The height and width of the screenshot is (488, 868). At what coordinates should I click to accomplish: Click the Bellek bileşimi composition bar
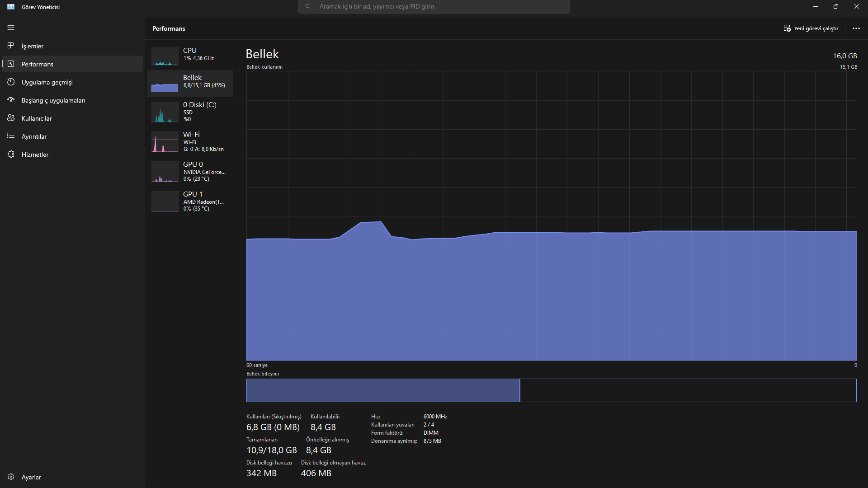[551, 390]
